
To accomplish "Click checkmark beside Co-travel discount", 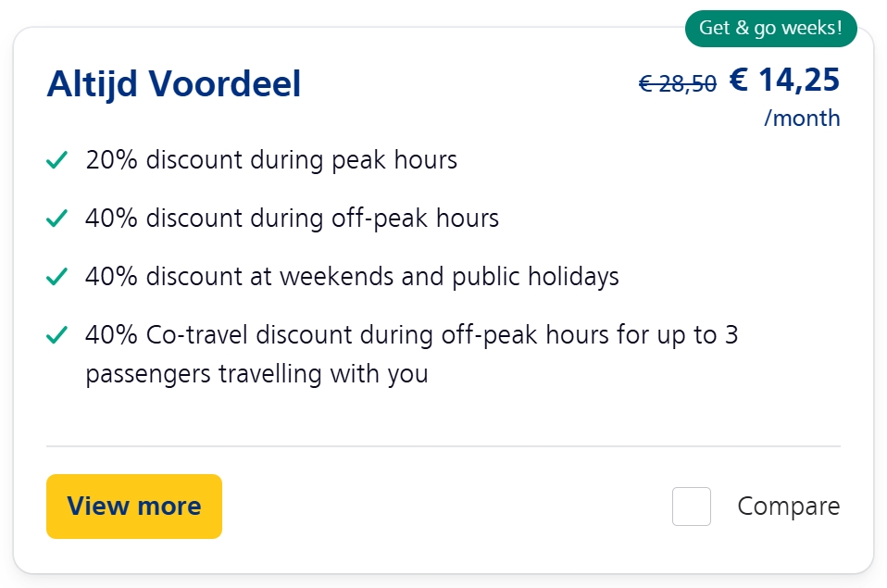I will point(56,335).
